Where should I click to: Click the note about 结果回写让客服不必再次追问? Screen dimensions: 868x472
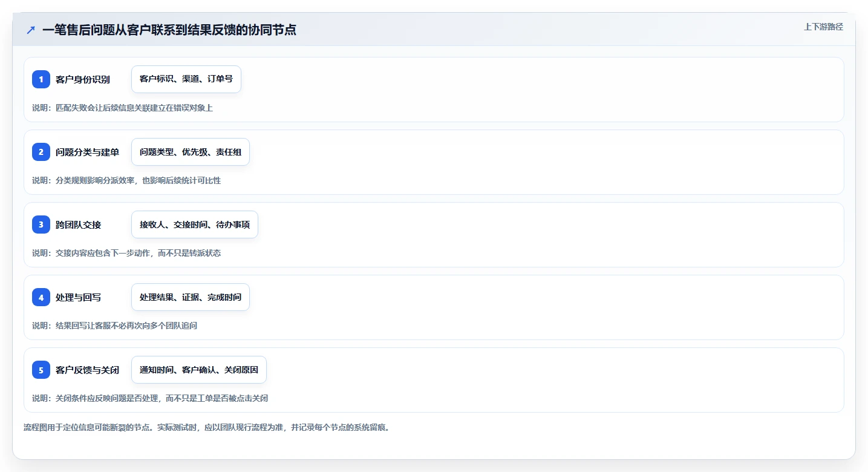115,326
